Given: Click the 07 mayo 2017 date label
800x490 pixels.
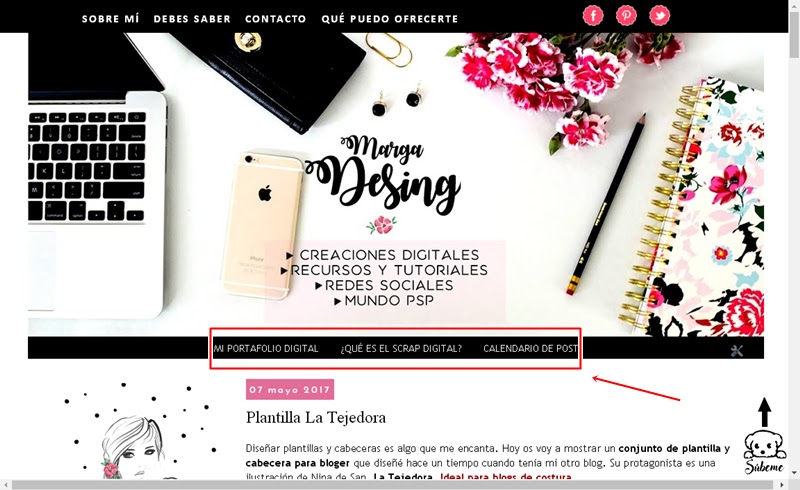Looking at the screenshot, I should [290, 389].
